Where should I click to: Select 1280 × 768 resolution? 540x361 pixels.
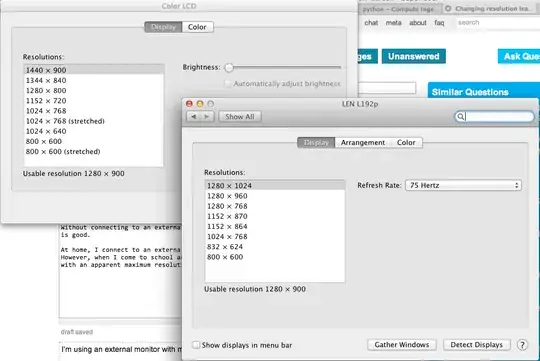tap(275, 206)
